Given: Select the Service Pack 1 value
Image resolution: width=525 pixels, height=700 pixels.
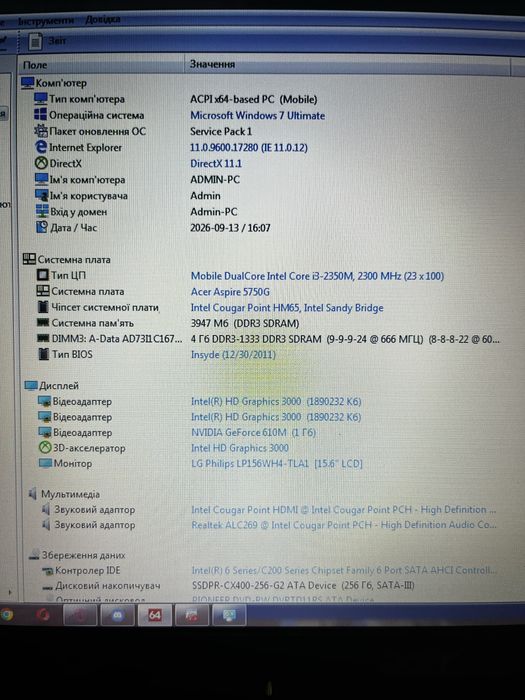Looking at the screenshot, I should (221, 131).
